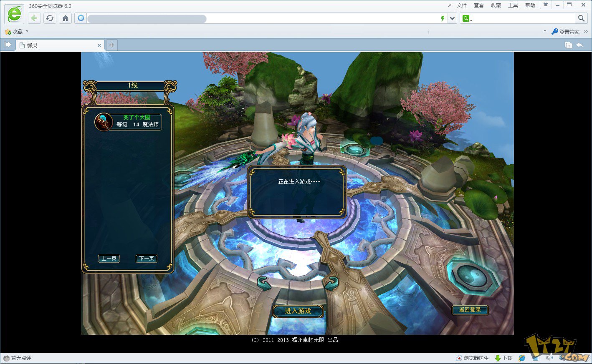Go to next page with 下一页
The width and height of the screenshot is (592, 364).
tap(147, 259)
